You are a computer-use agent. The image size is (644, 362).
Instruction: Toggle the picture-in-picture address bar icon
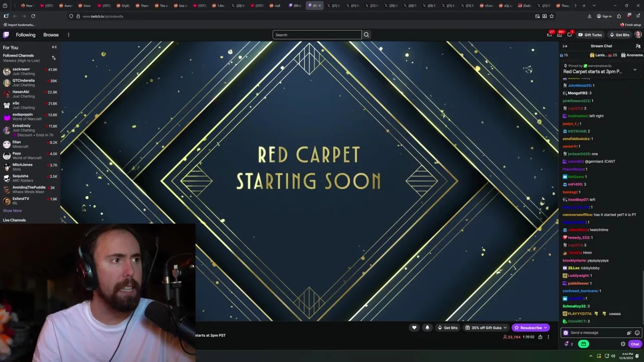[x=537, y=16]
